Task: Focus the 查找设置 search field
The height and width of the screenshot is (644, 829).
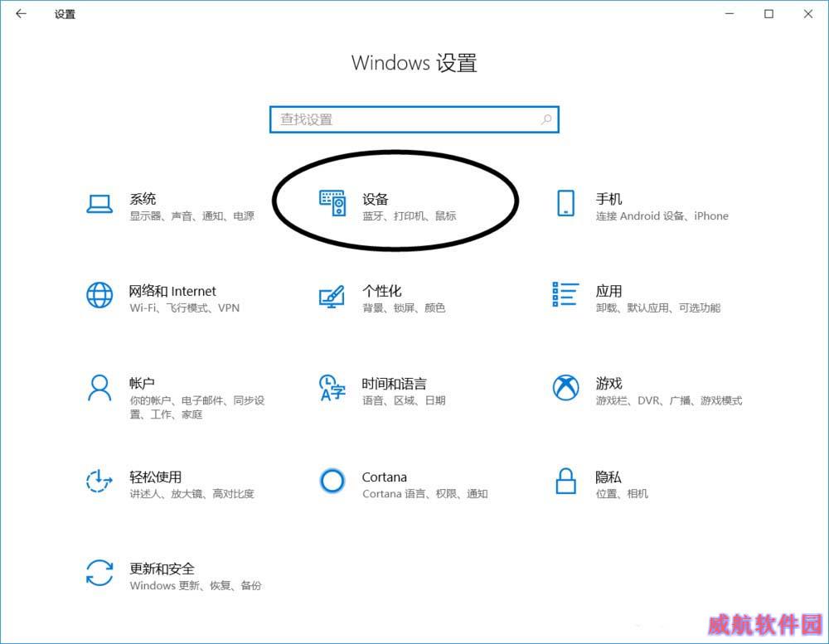Action: (414, 119)
